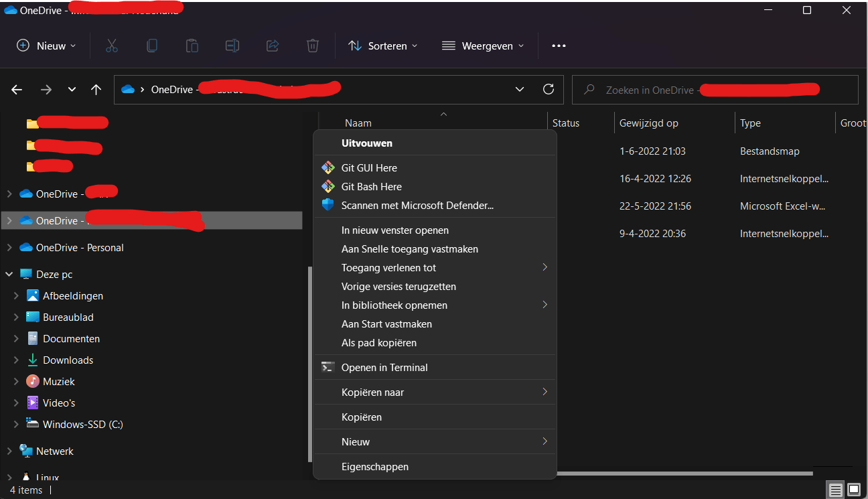The height and width of the screenshot is (499, 868).
Task: Go forward with the right arrow
Action: (x=46, y=90)
